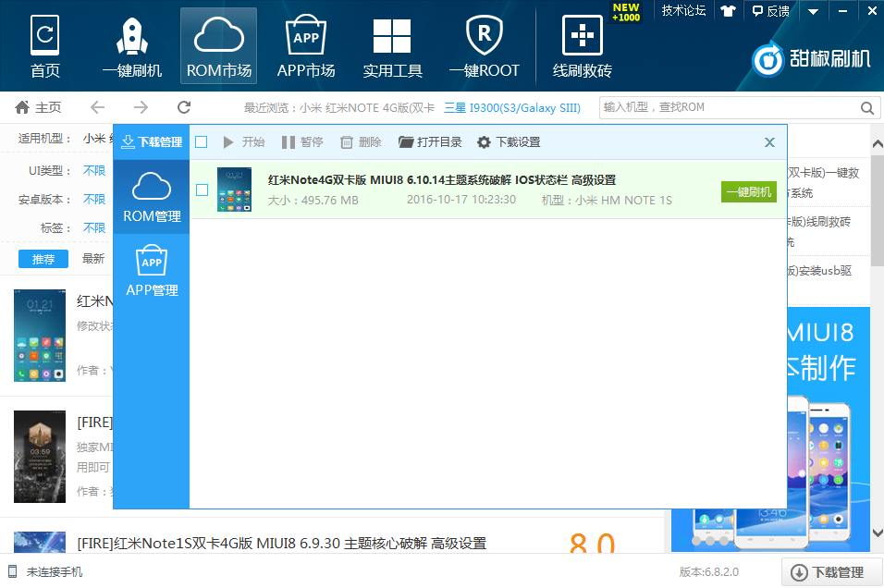Close the download manager panel

(x=769, y=142)
